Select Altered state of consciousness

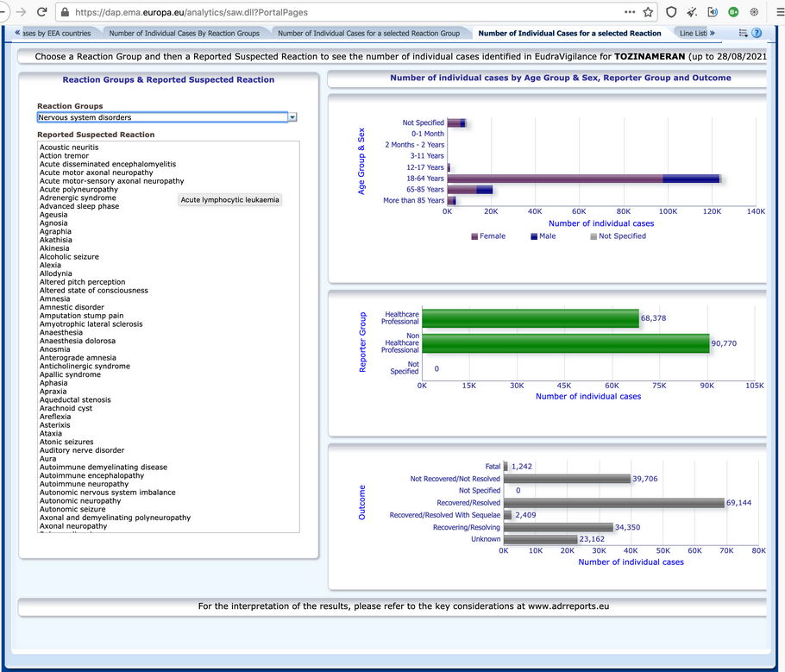[94, 291]
